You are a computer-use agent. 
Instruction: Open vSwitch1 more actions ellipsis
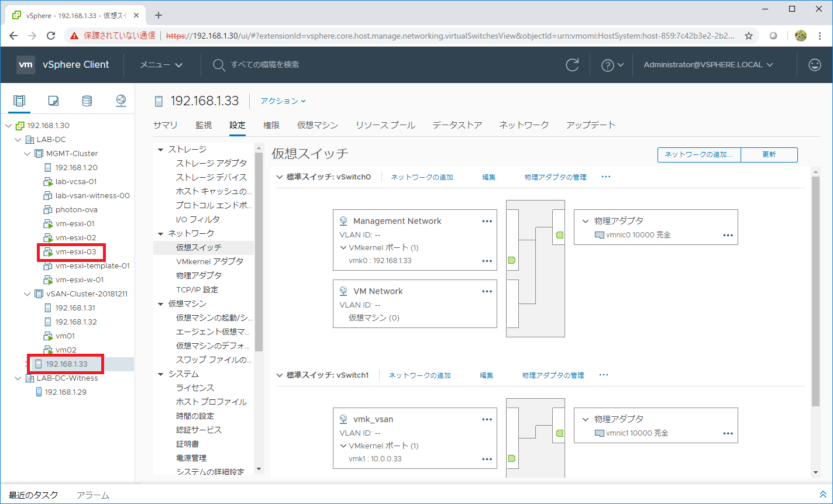(604, 375)
